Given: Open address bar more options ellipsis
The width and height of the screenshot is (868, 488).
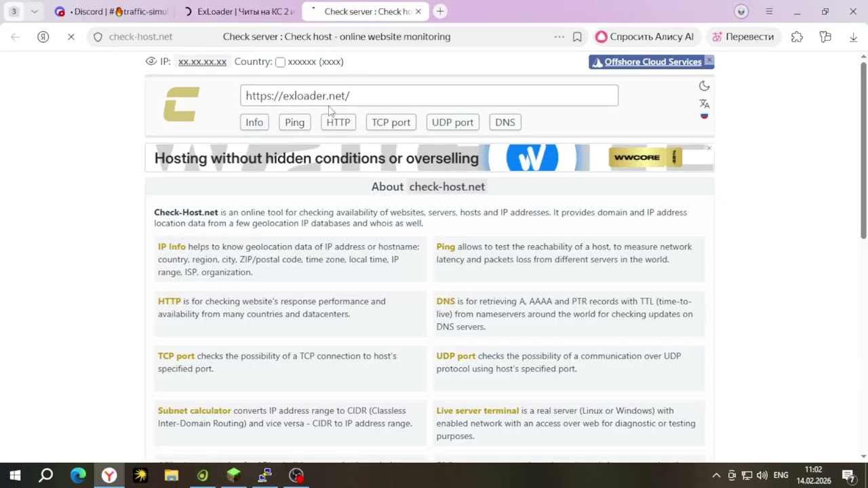Looking at the screenshot, I should click(559, 37).
